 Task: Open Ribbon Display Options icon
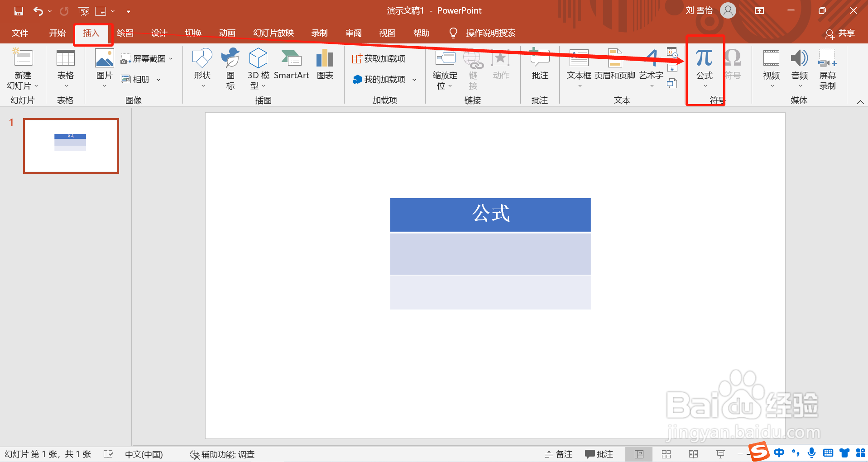click(759, 10)
